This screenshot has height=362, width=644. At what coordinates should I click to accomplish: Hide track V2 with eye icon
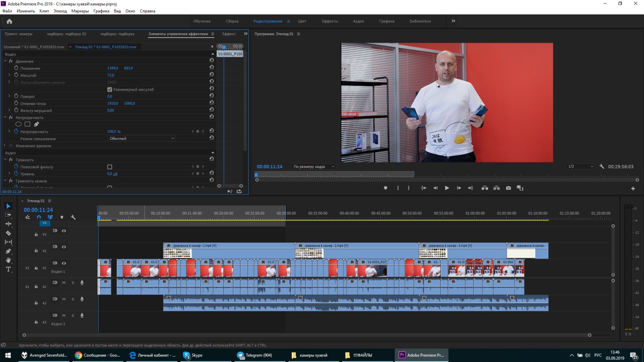tap(64, 247)
